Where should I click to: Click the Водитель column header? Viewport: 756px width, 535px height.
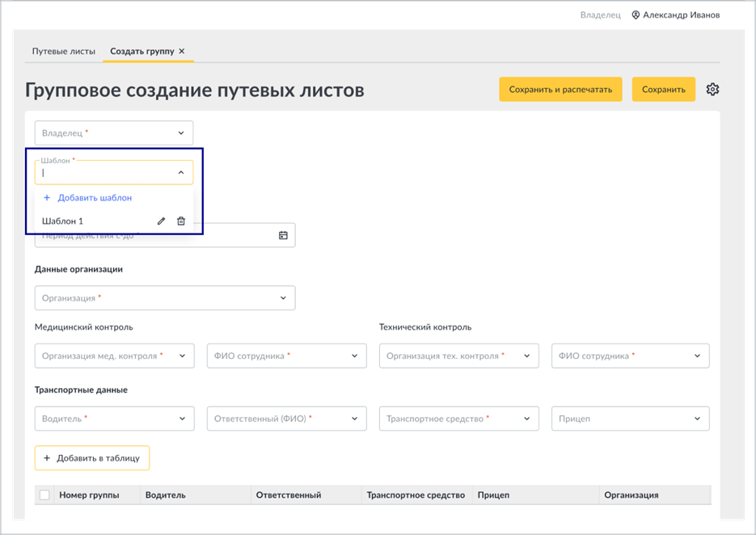tap(166, 495)
